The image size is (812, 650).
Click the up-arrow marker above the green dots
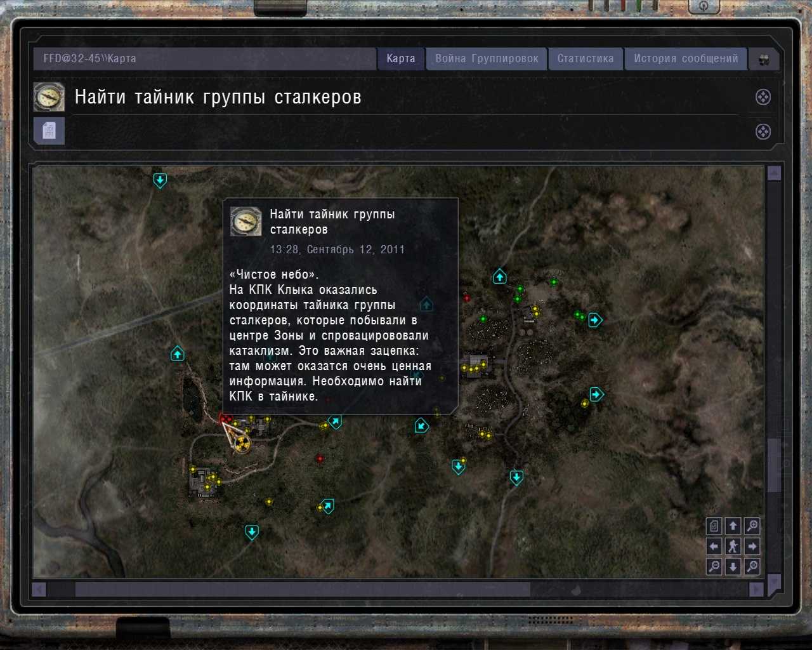pyautogui.click(x=500, y=277)
